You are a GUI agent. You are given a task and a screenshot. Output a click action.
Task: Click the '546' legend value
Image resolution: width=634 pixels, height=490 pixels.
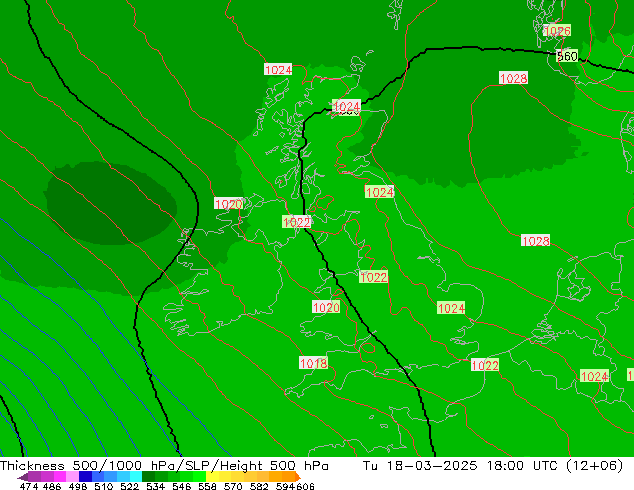coord(181,486)
